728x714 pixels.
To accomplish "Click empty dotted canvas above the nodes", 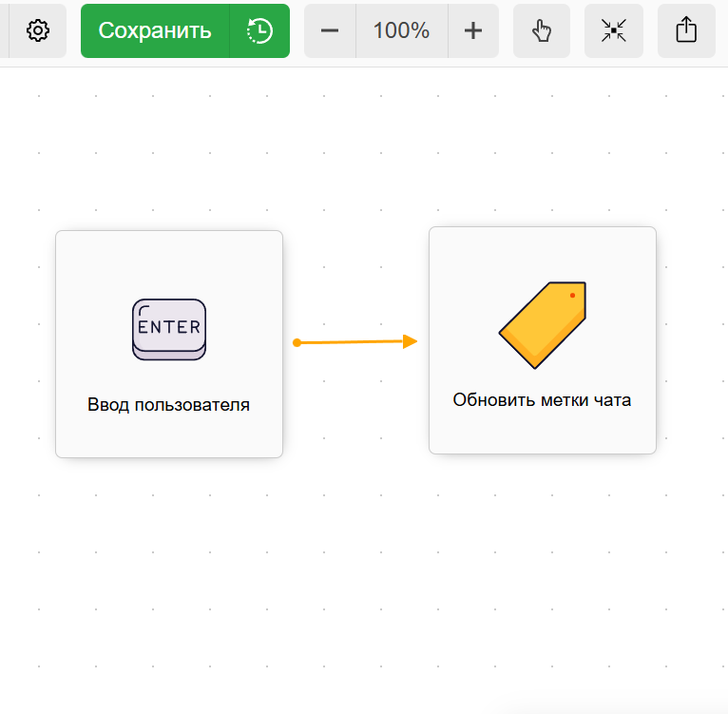I will click(x=361, y=143).
